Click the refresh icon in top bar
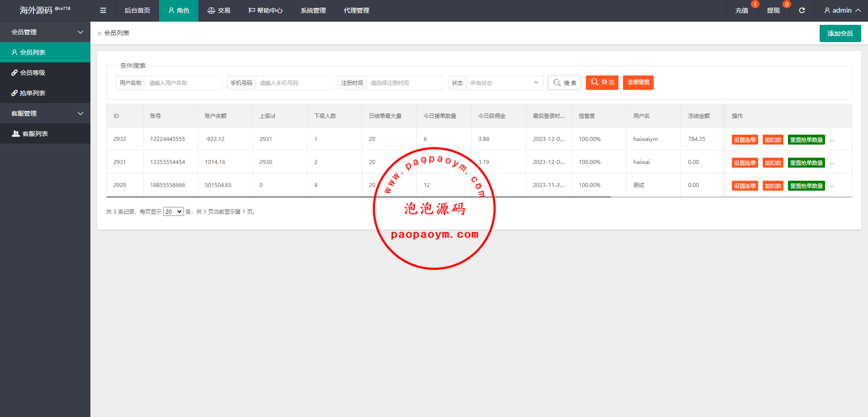 (802, 10)
